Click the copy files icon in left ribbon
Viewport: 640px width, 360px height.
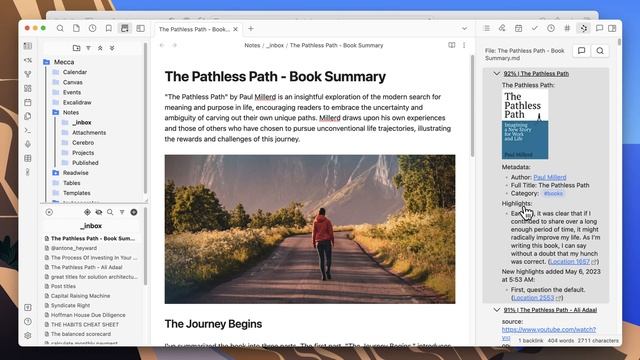pyautogui.click(x=28, y=116)
